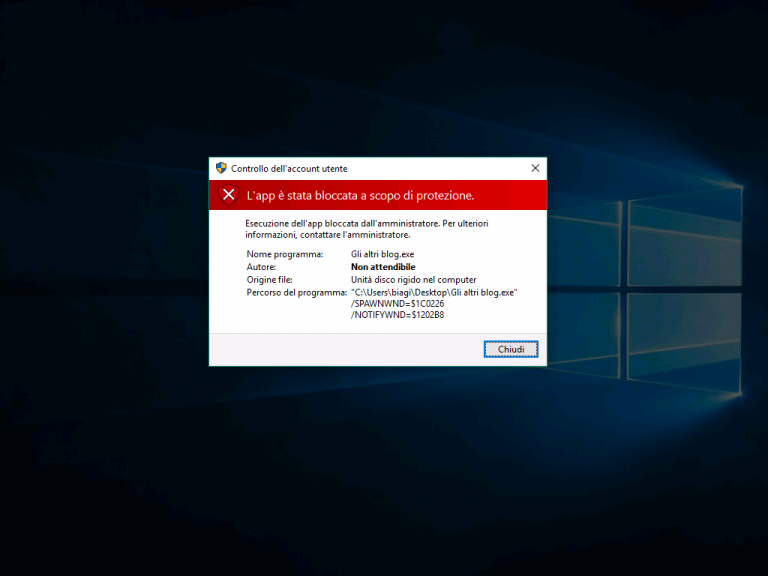Close the dialog with the title bar X
This screenshot has width=768, height=576.
point(535,168)
